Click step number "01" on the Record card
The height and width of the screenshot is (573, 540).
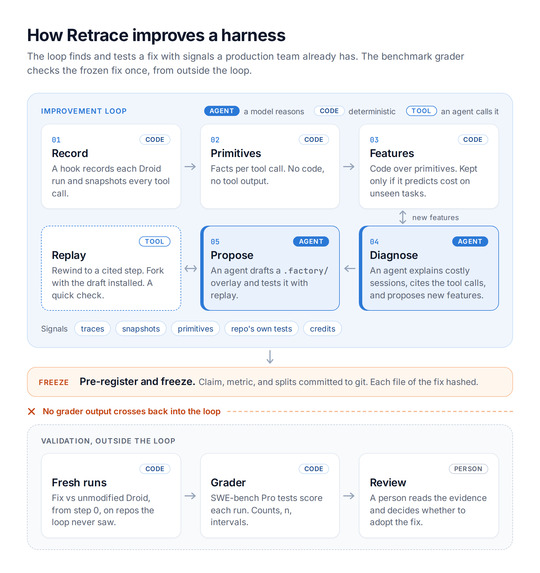click(x=56, y=140)
